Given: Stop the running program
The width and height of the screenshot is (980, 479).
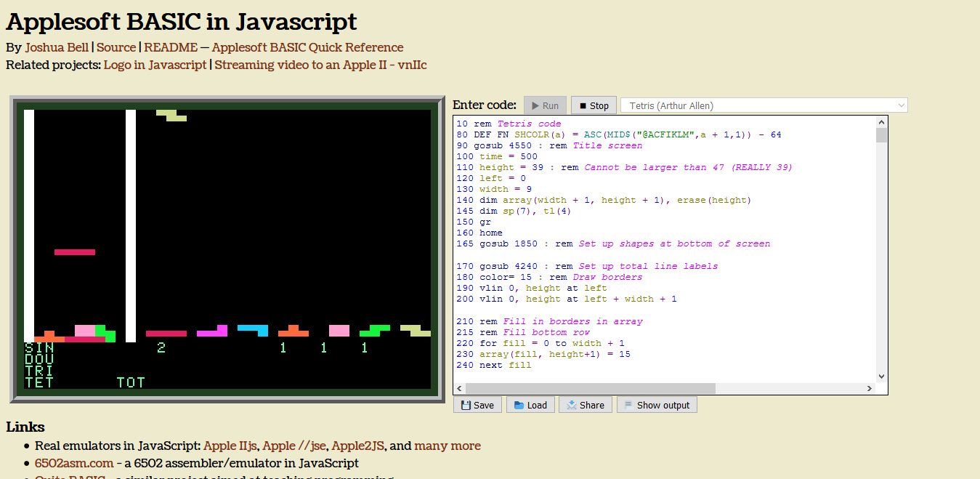Looking at the screenshot, I should tap(594, 105).
